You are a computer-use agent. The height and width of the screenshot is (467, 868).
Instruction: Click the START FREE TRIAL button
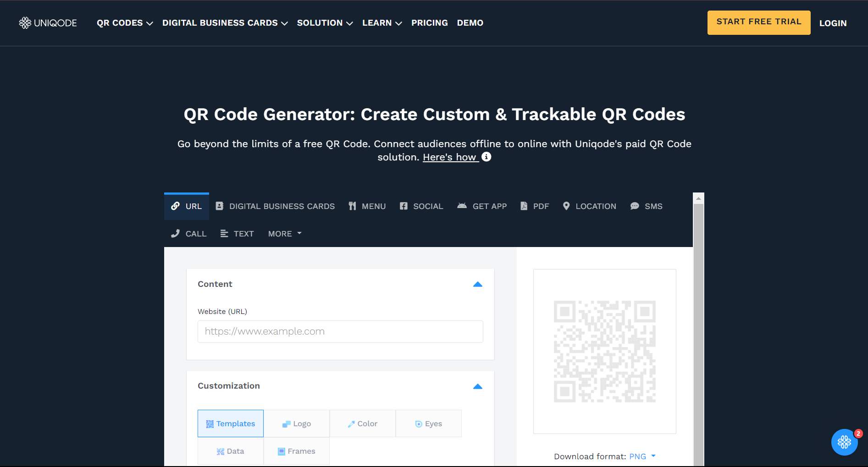pos(758,21)
